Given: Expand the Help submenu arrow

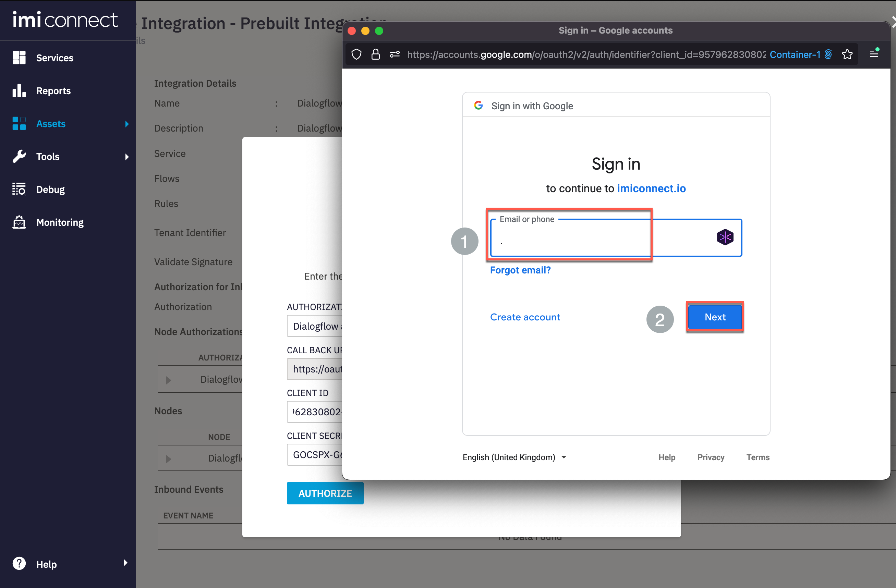Looking at the screenshot, I should 125,563.
